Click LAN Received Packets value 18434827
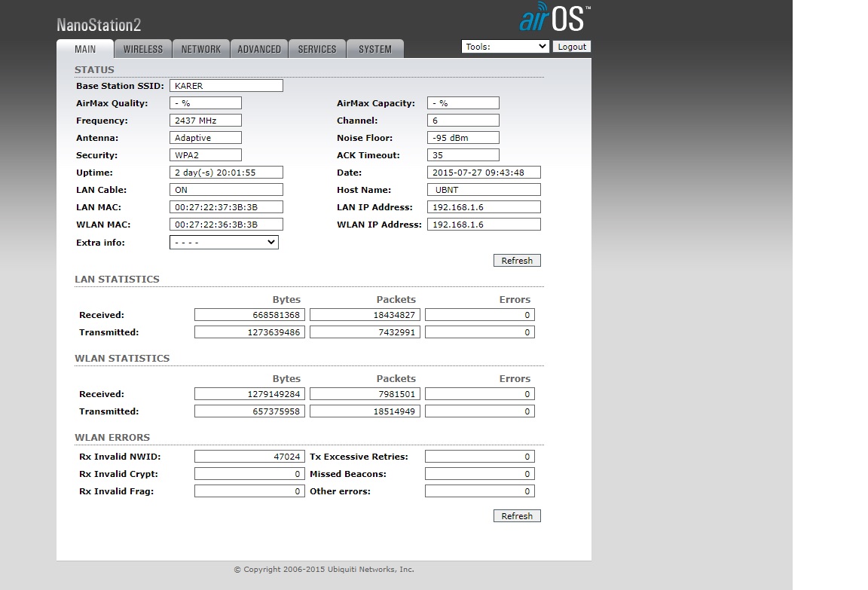 365,315
